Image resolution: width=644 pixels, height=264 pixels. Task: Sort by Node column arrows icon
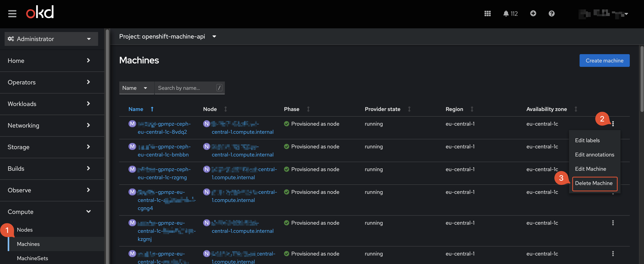225,109
